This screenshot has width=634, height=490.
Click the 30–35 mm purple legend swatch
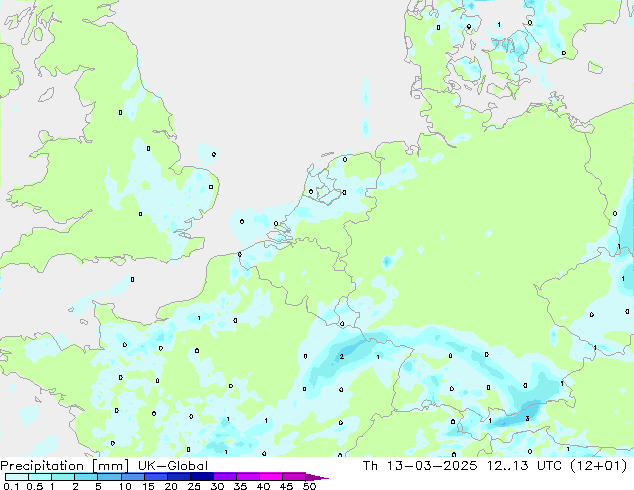click(224, 477)
